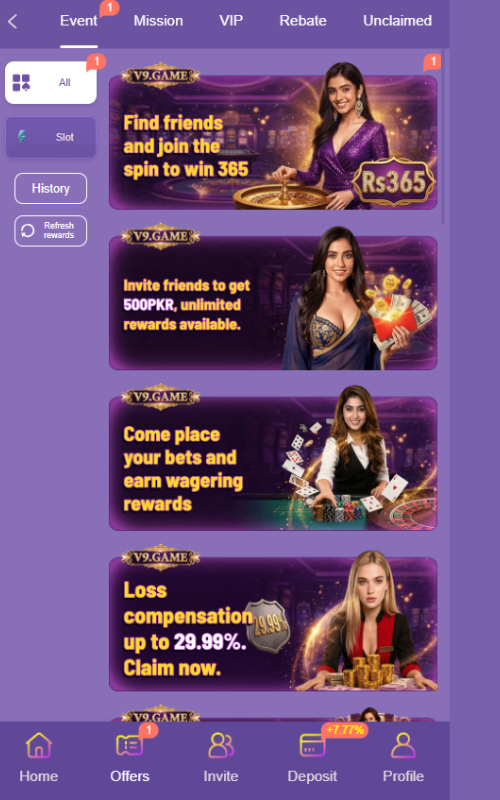Open the Profile person icon
The height and width of the screenshot is (800, 500).
pos(403,745)
